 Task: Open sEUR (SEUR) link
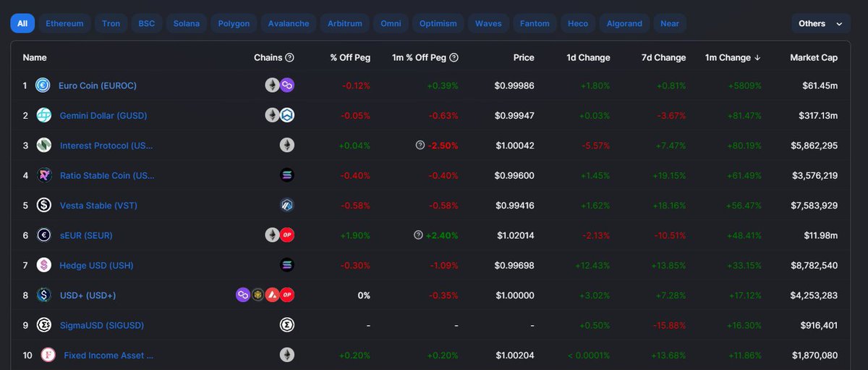click(86, 235)
